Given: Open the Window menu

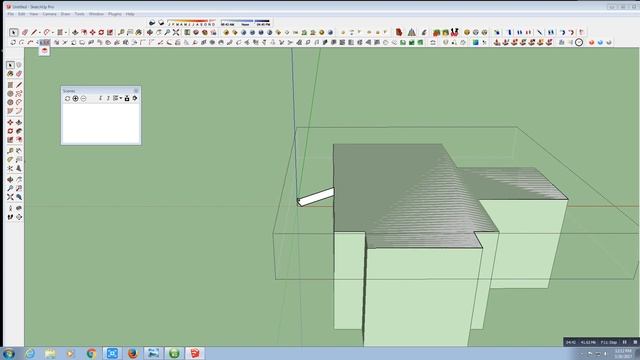Looking at the screenshot, I should coord(96,14).
